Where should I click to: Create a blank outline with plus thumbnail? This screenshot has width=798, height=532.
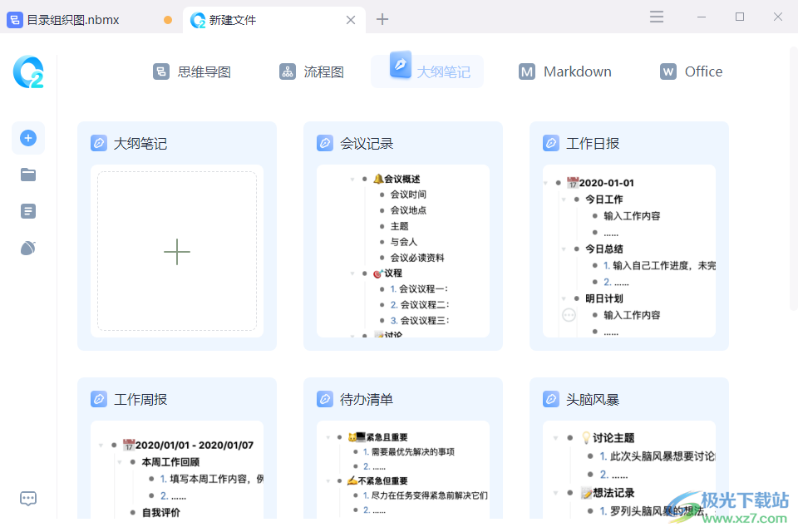pos(177,251)
